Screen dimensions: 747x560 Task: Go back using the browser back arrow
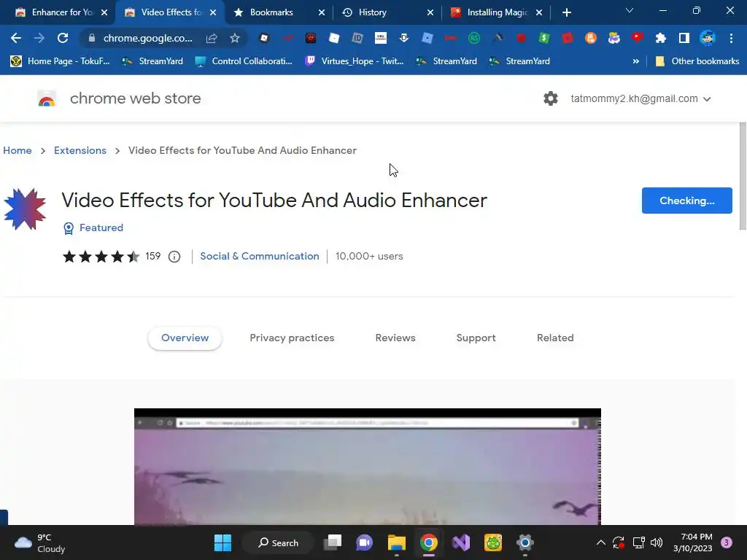point(16,38)
